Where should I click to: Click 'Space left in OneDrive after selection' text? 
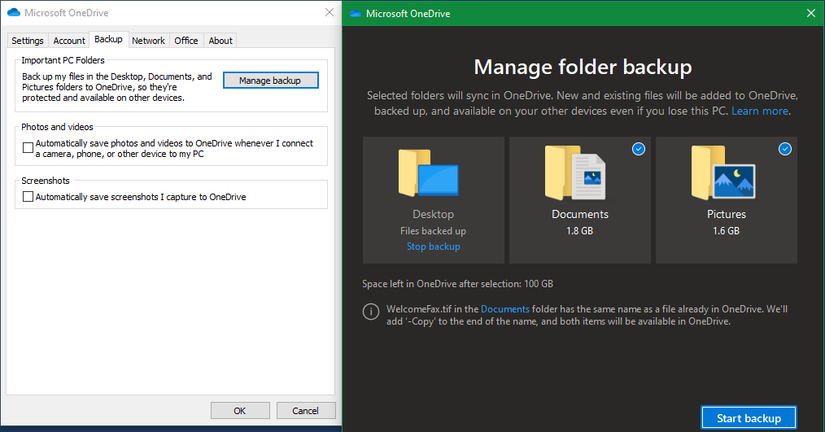458,284
